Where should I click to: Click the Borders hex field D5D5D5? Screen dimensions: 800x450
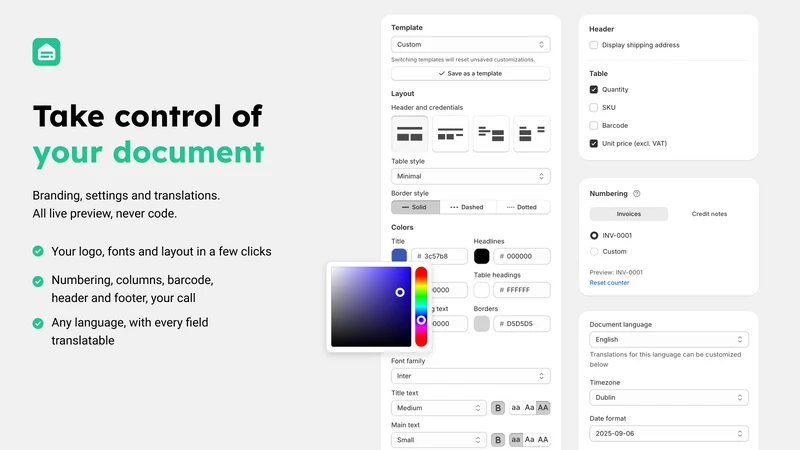pos(522,323)
